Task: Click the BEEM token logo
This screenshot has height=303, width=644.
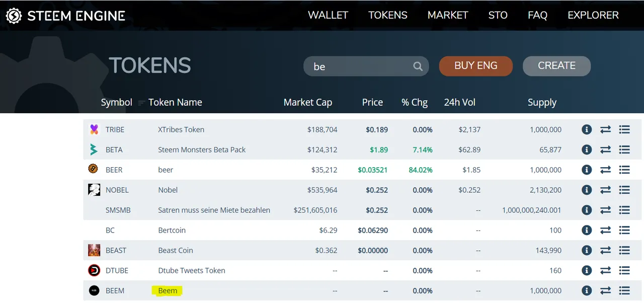Action: (x=94, y=290)
